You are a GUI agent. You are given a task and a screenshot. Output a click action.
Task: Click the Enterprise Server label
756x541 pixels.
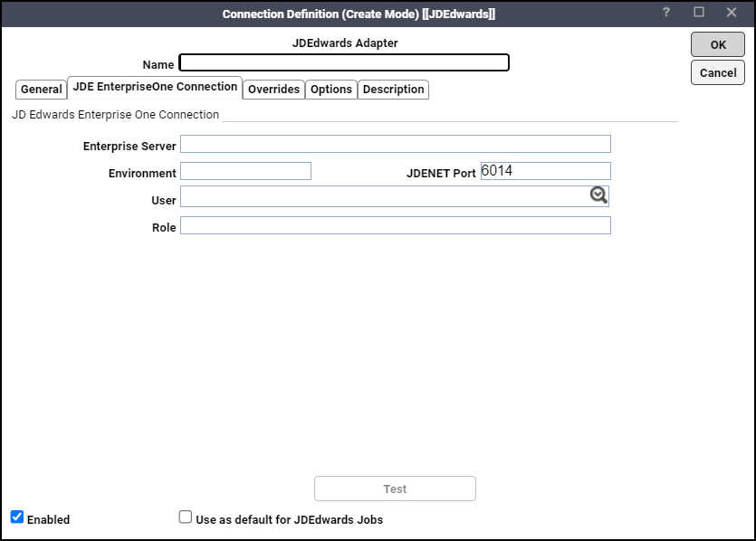(129, 146)
